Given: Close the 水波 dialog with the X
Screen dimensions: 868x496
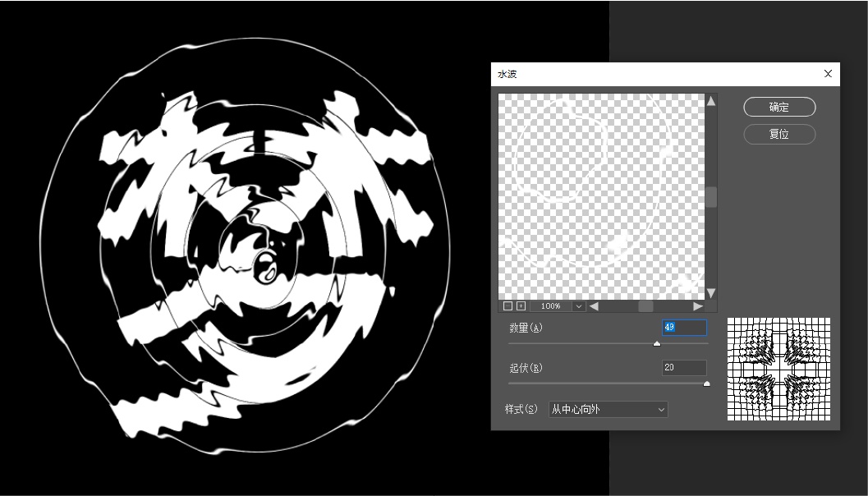Looking at the screenshot, I should pos(828,74).
